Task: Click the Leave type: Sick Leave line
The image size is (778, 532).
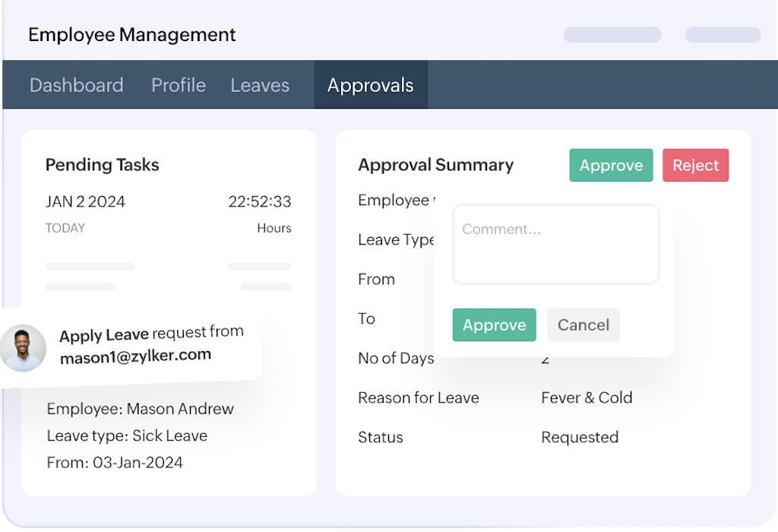Action: click(127, 436)
